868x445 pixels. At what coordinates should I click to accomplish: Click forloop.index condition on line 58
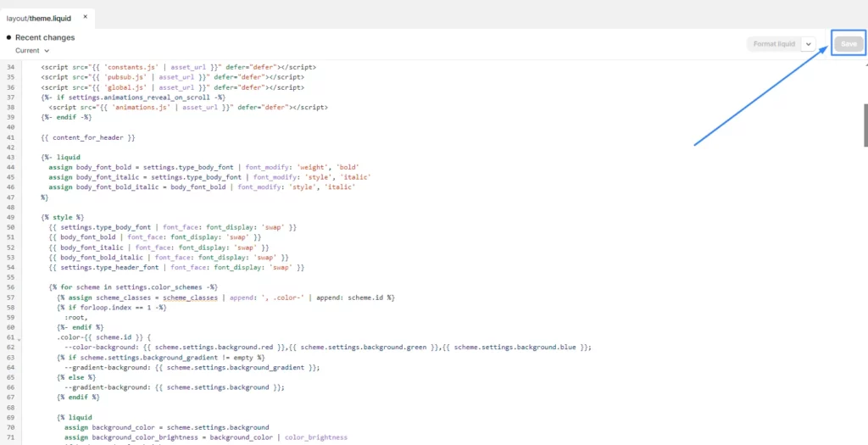[x=115, y=307]
